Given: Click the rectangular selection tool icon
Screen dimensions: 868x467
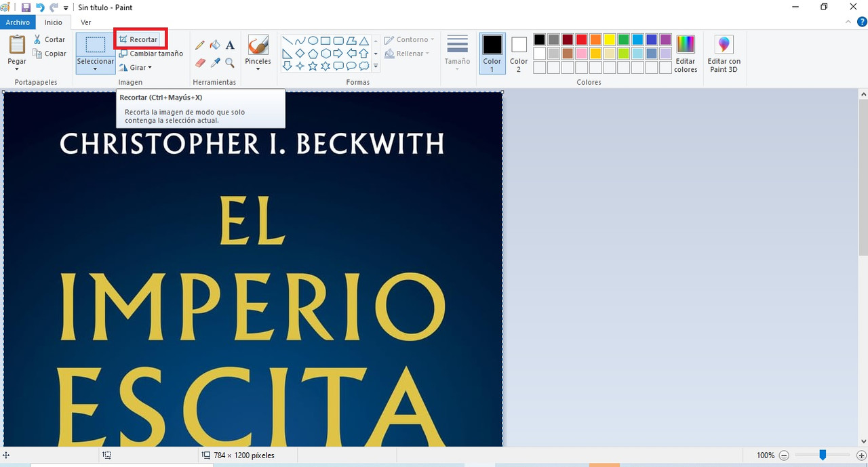Looking at the screenshot, I should tap(95, 45).
